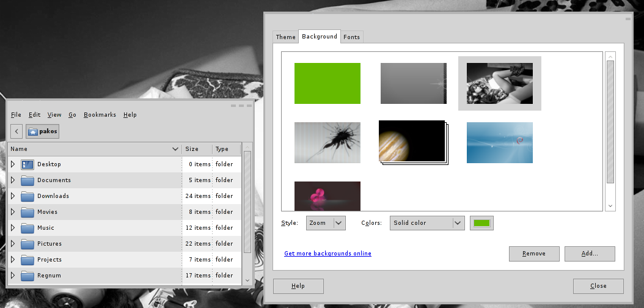Click the wallpaper list scrollbar handle
Screen dimensions: 644x308
click(x=610, y=122)
